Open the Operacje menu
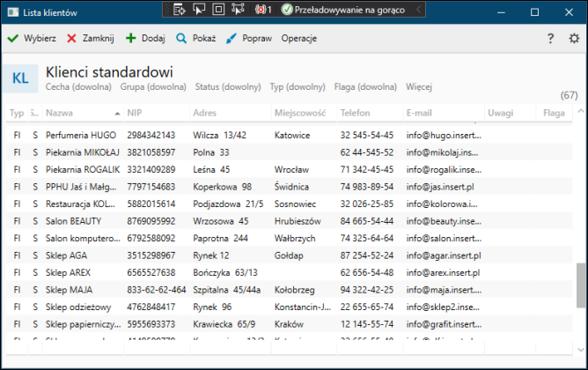The height and width of the screenshot is (370, 588). (x=299, y=38)
